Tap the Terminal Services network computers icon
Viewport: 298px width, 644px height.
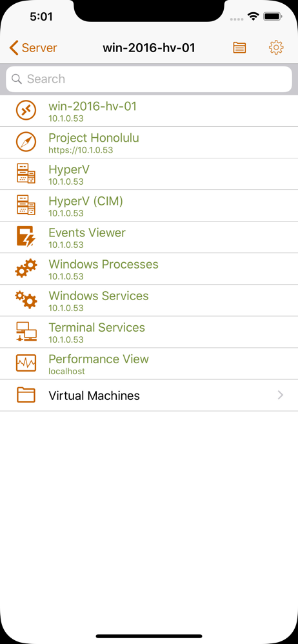tap(26, 332)
